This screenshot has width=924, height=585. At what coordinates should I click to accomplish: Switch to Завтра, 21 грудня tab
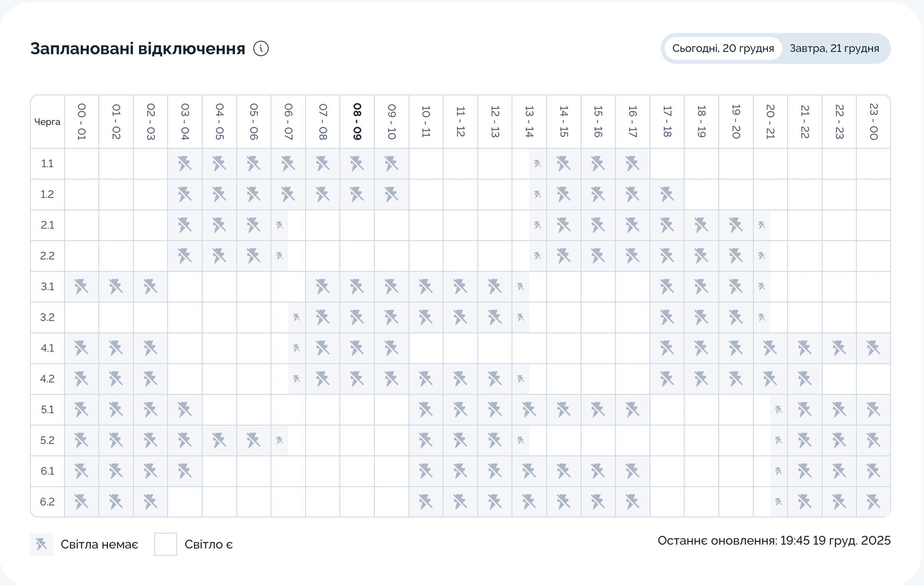[834, 48]
